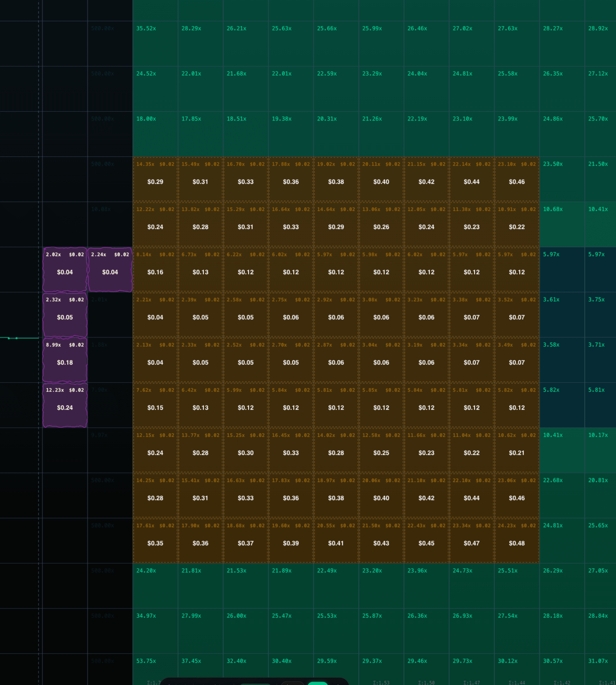Select the orange 14.35x $0.29 cell
Image resolution: width=616 pixels, height=685 pixels.
155,179
